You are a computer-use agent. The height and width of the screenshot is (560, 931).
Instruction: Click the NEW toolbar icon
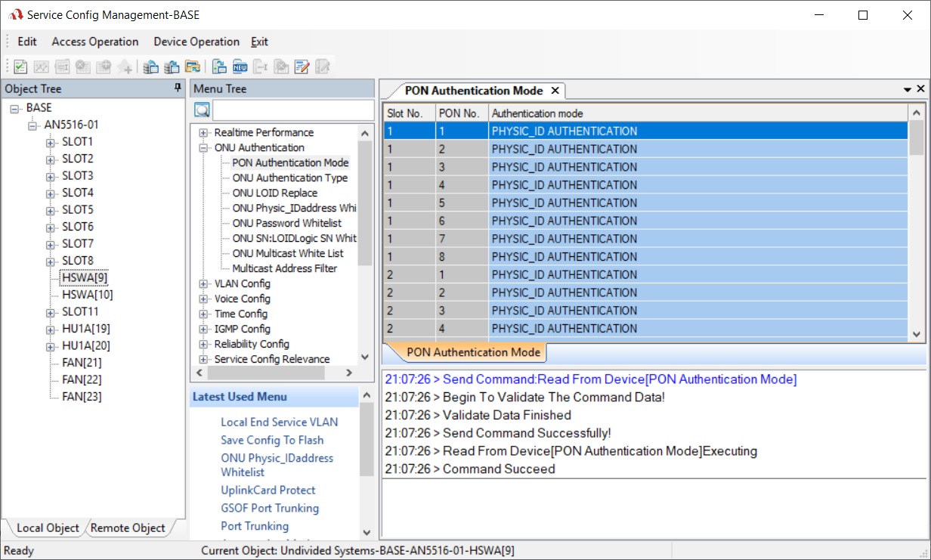coord(240,67)
